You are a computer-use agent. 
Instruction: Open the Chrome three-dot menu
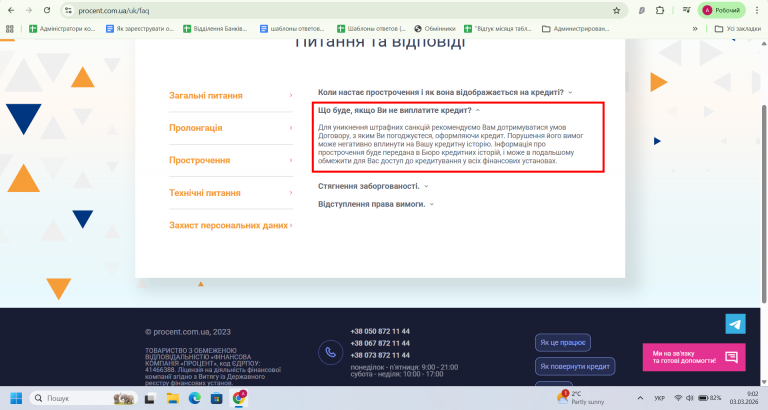757,10
